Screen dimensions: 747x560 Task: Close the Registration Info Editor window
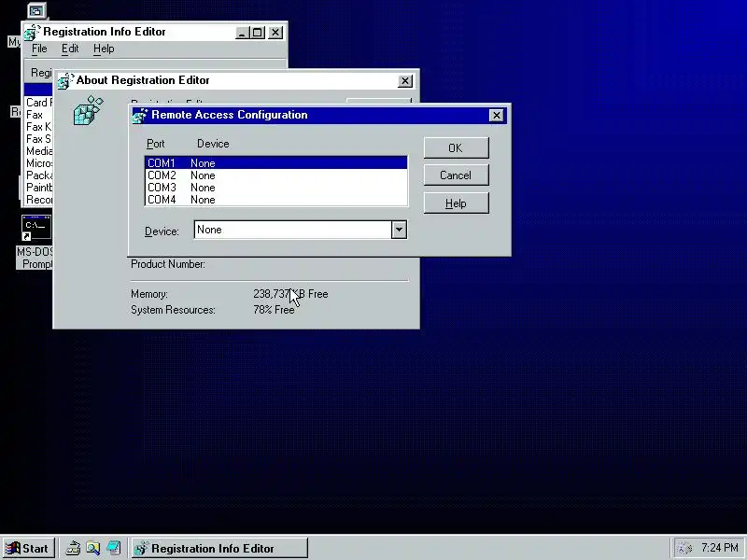point(275,33)
